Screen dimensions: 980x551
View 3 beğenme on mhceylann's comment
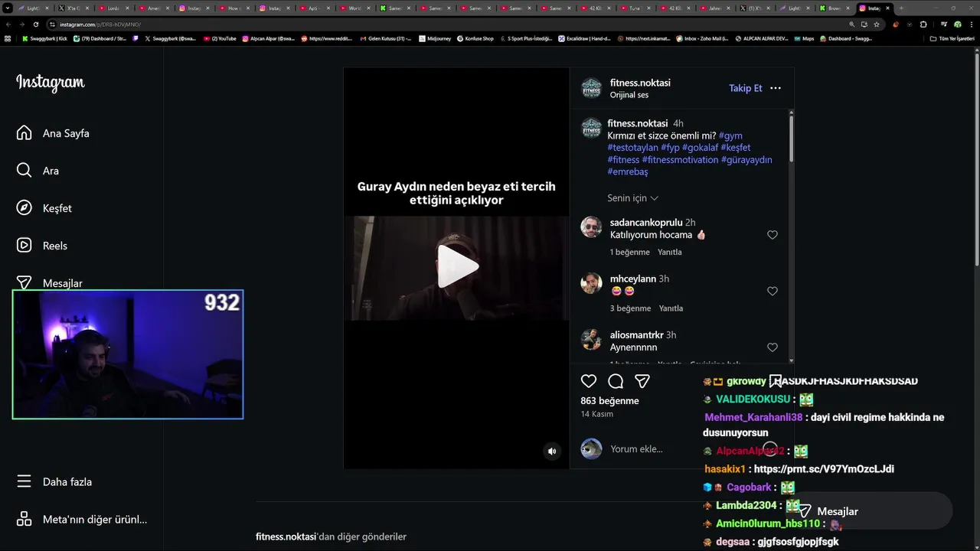pyautogui.click(x=630, y=308)
